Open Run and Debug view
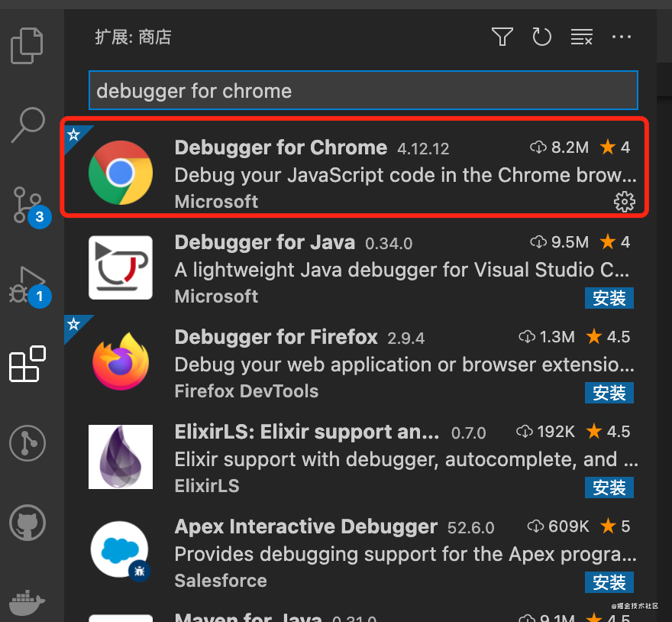Screen dimensions: 672x622 pyautogui.click(x=30, y=287)
